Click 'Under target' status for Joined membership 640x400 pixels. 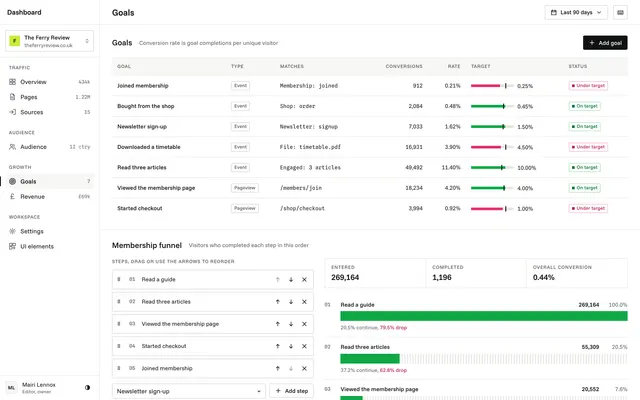point(588,86)
